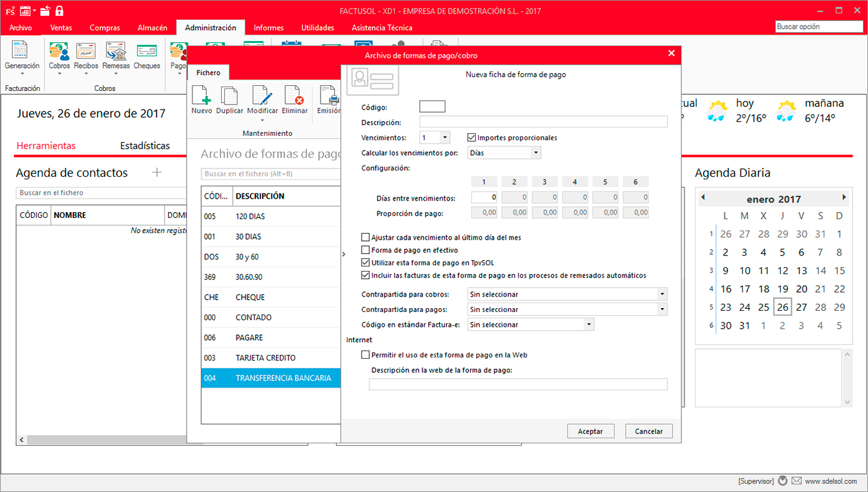Click the Cancelar button
The width and height of the screenshot is (868, 492).
click(649, 431)
